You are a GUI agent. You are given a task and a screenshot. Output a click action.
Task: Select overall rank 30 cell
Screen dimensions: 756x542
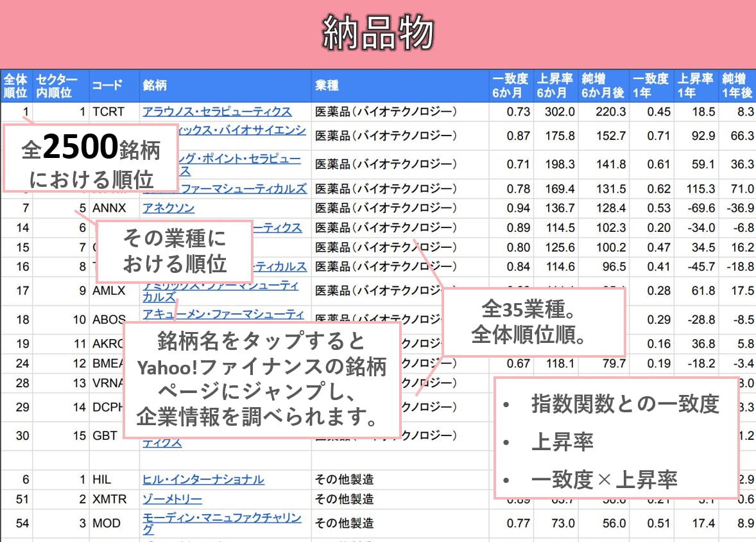point(17,435)
